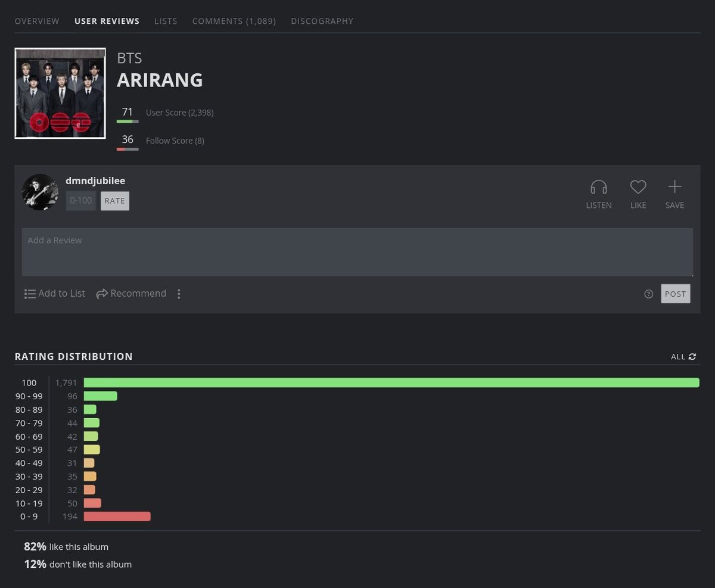Click the RATE button
This screenshot has width=715, height=588.
(115, 201)
